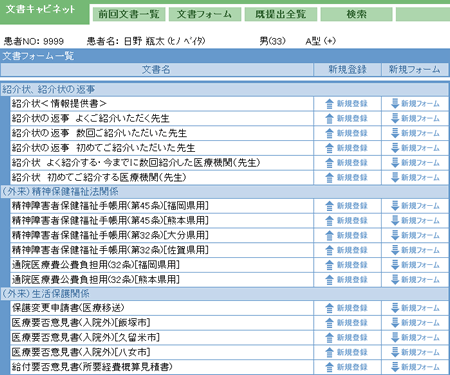Click 新規登録 icon for 紹介状の返事 初めてご紹介いただいた先生
Image resolution: width=450 pixels, height=375 pixels.
(x=329, y=148)
